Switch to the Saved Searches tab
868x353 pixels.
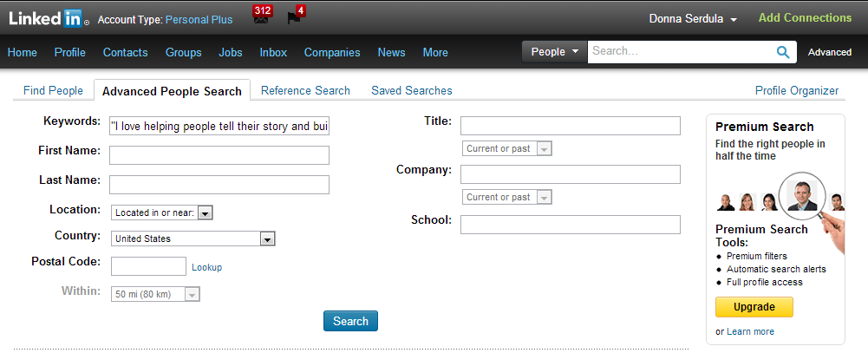click(411, 90)
